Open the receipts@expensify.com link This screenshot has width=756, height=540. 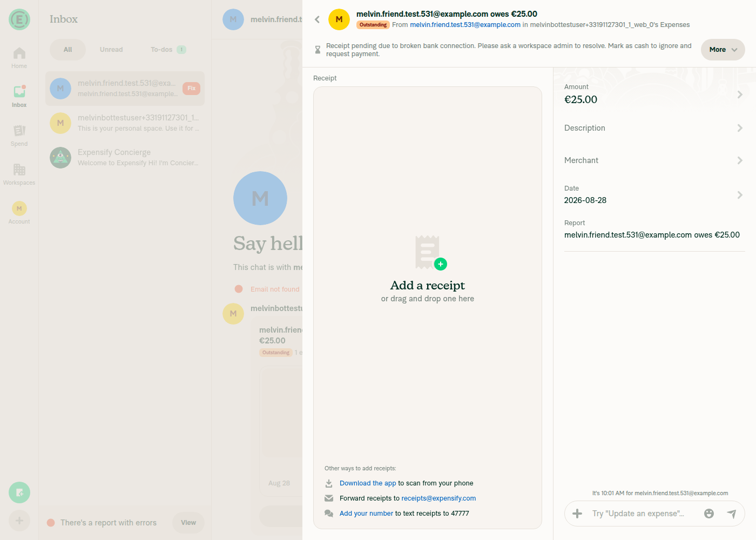(438, 498)
